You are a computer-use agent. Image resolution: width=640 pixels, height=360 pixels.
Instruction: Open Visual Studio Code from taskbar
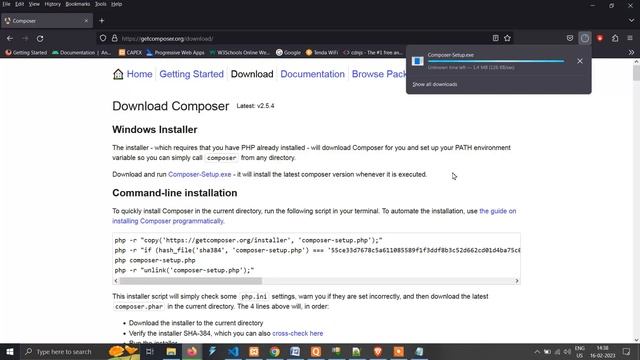[233, 351]
